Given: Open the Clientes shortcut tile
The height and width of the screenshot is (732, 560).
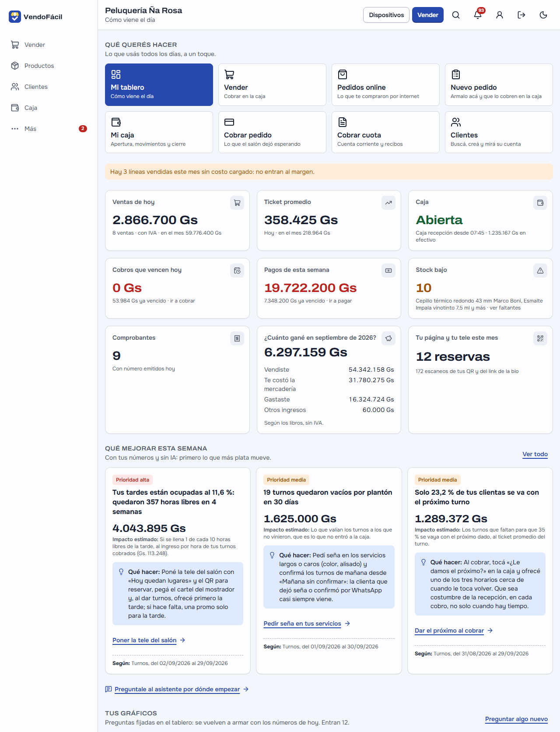Looking at the screenshot, I should pyautogui.click(x=499, y=132).
